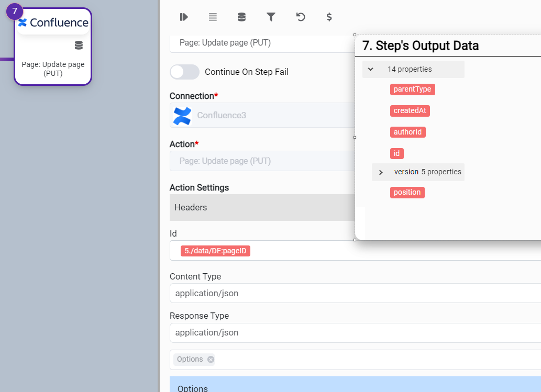Image resolution: width=541 pixels, height=392 pixels.
Task: Expand the version 5 properties node
Action: tap(381, 172)
